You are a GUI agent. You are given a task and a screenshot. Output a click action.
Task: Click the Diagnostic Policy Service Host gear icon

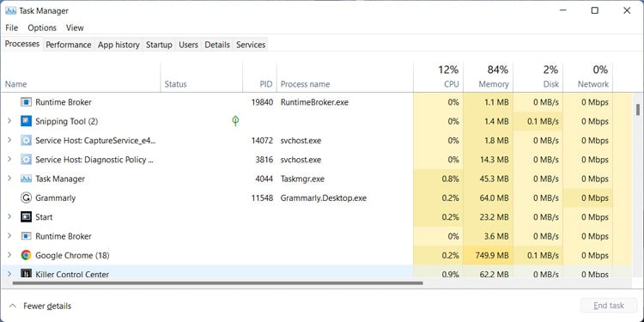tap(26, 160)
